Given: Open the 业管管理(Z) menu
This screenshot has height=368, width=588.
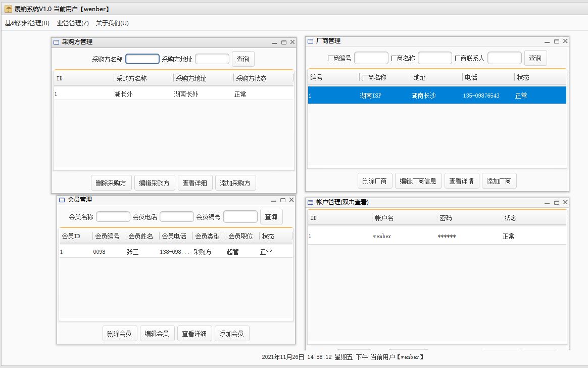Looking at the screenshot, I should tap(72, 23).
